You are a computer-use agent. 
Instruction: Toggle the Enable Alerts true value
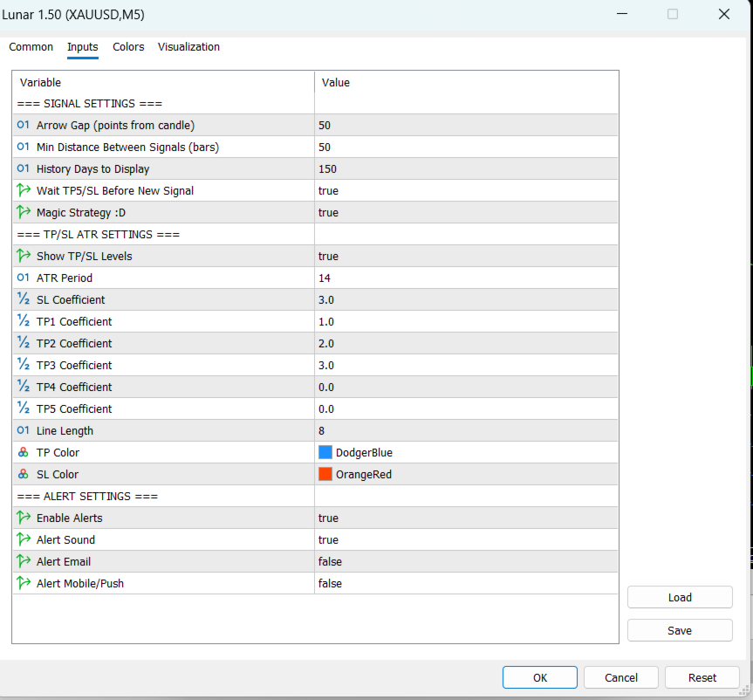[466, 518]
